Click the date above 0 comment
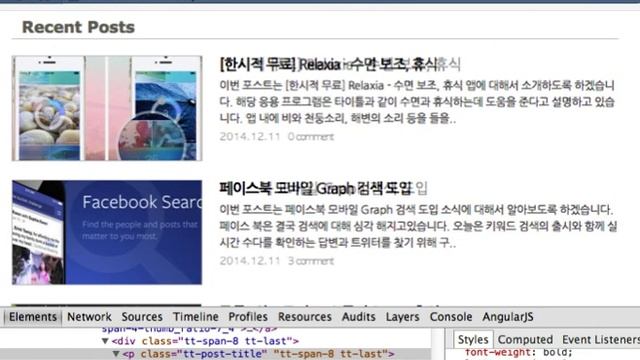 [x=250, y=137]
